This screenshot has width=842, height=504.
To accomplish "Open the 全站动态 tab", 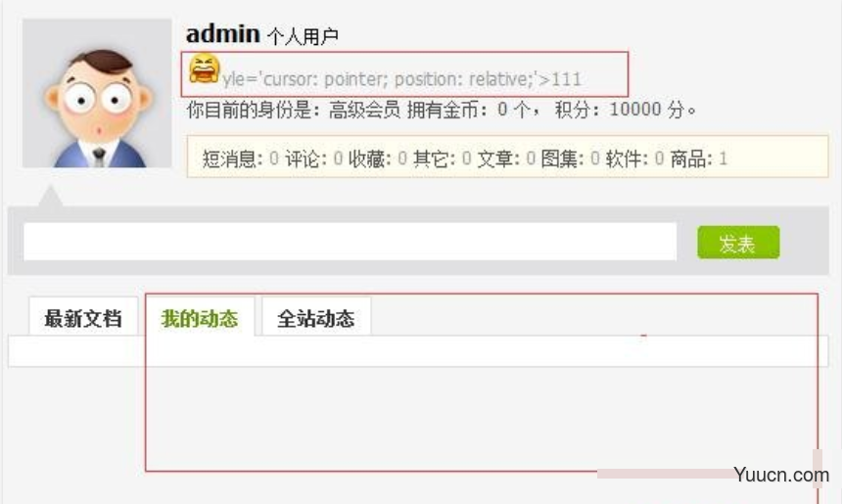I will coord(316,317).
